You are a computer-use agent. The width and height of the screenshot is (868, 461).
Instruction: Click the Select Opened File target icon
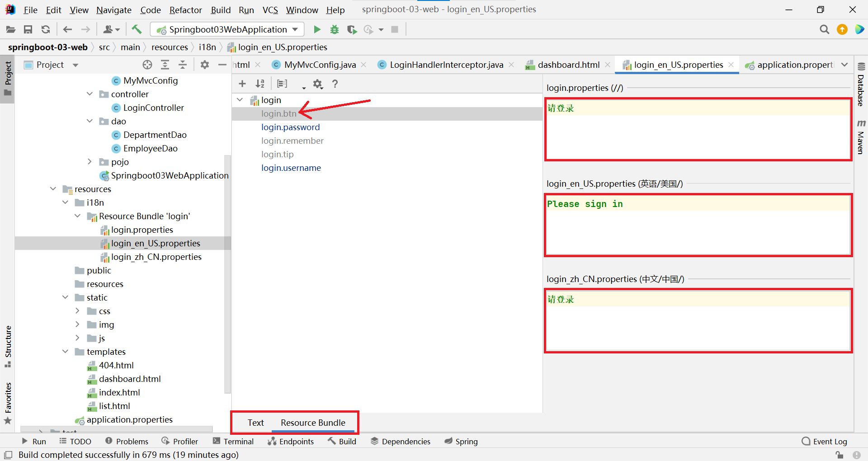[147, 65]
